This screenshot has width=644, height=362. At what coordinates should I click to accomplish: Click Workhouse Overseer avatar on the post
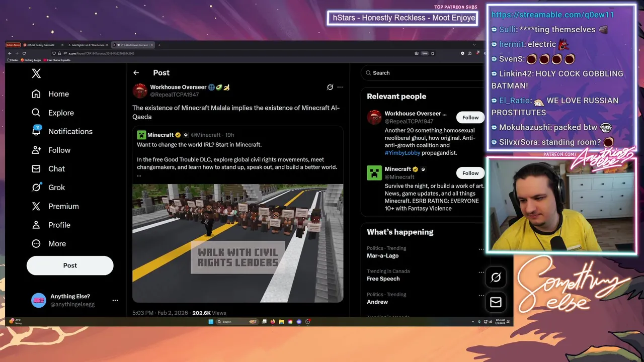pyautogui.click(x=140, y=90)
